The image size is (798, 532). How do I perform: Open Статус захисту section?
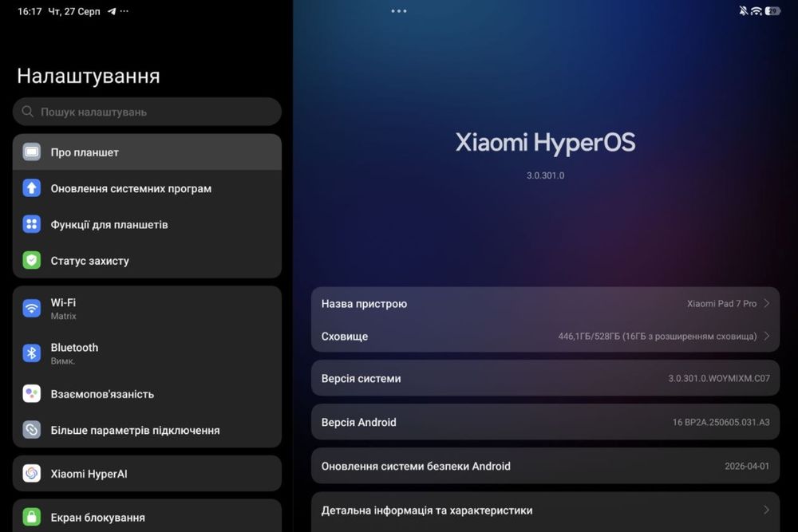pos(147,260)
